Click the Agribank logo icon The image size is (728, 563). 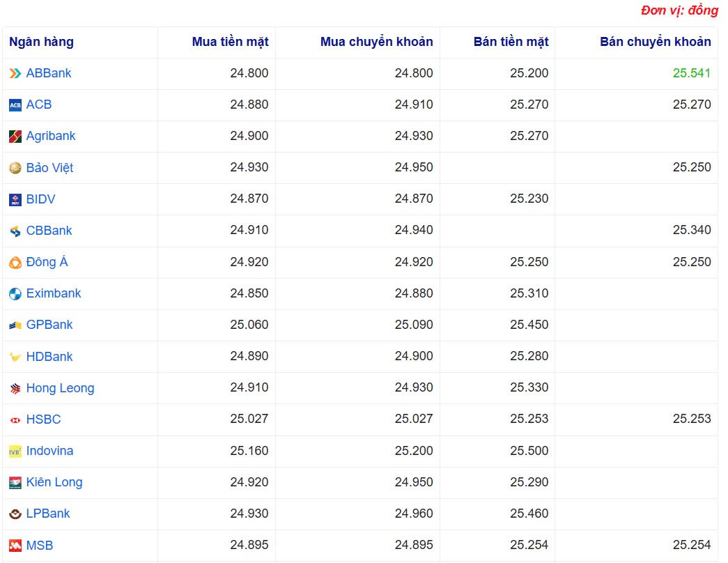tap(15, 137)
